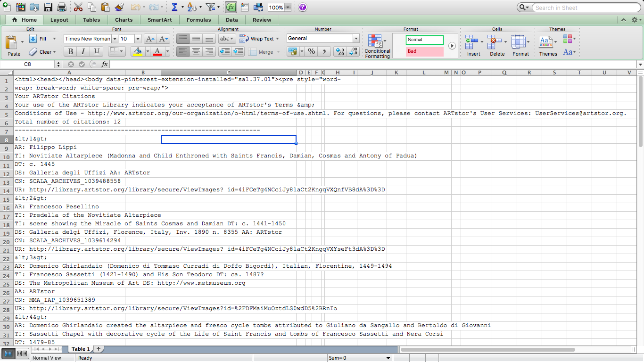Switch to Page Layout view in status bar
Image resolution: width=644 pixels, height=362 pixels.
[22, 354]
